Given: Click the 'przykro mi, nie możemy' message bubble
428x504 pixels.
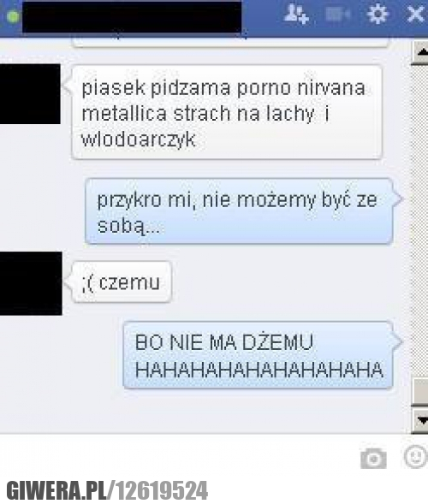Looking at the screenshot, I should (x=239, y=211).
